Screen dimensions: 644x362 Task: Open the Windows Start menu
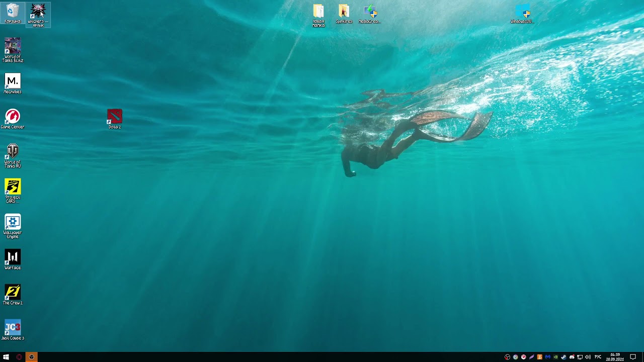point(6,357)
